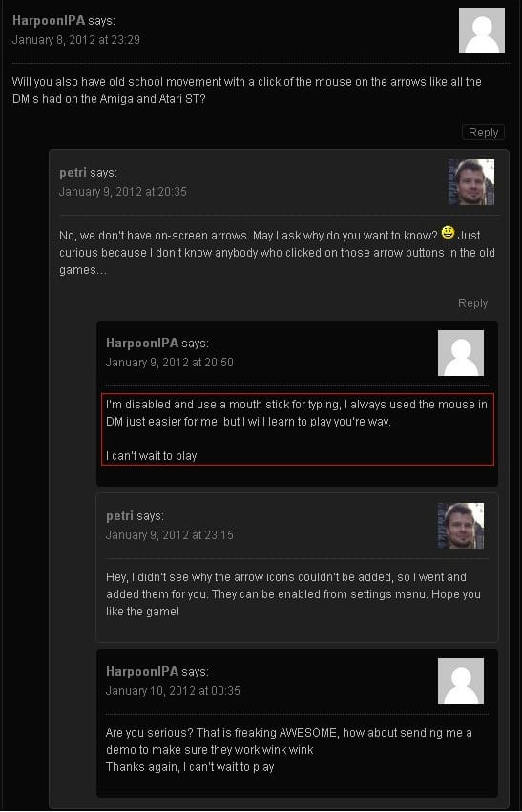The width and height of the screenshot is (522, 812).
Task: Open the January 10, 2012 at 00:35 permalink
Action: (173, 690)
